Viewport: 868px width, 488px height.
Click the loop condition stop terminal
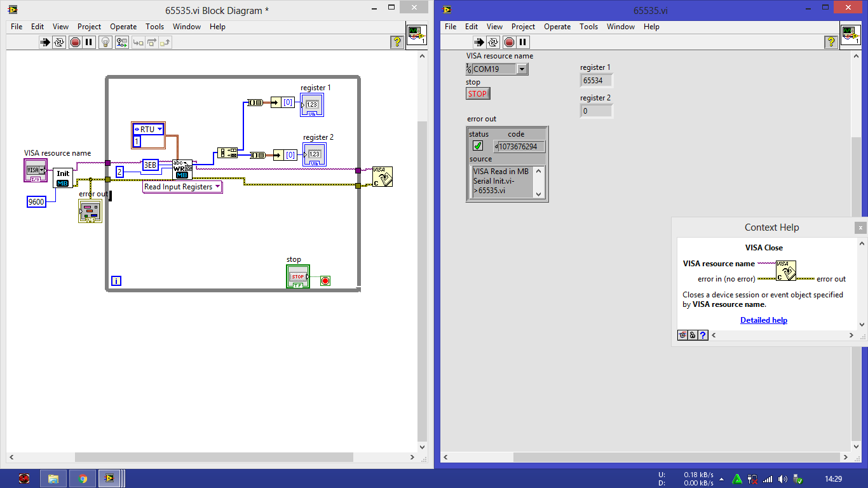(x=325, y=280)
